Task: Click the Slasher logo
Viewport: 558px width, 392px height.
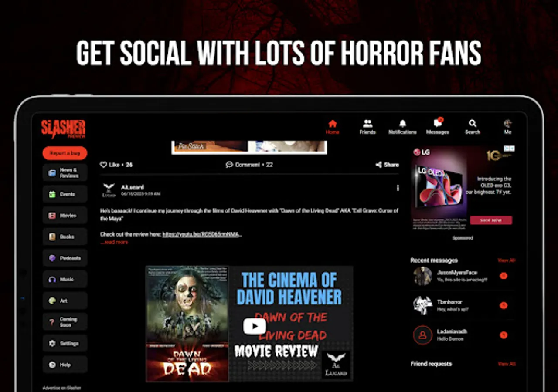Action: click(63, 129)
